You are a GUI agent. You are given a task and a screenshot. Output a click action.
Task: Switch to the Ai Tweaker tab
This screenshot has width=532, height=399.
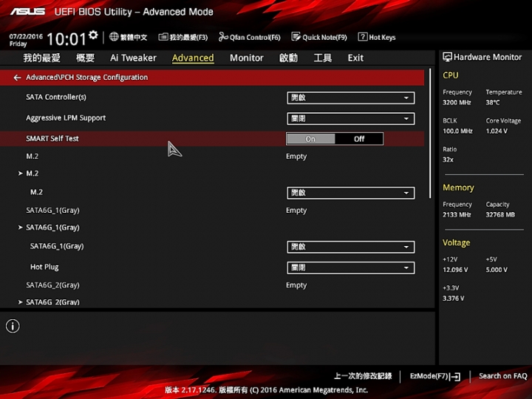(x=133, y=58)
